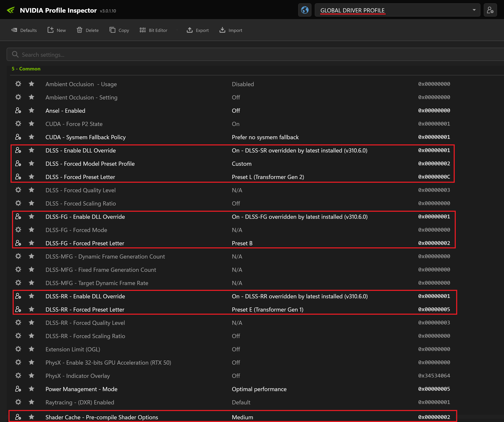Open 'Custom' value for Forced Model Preset Profile
The height and width of the screenshot is (422, 504).
click(x=242, y=164)
